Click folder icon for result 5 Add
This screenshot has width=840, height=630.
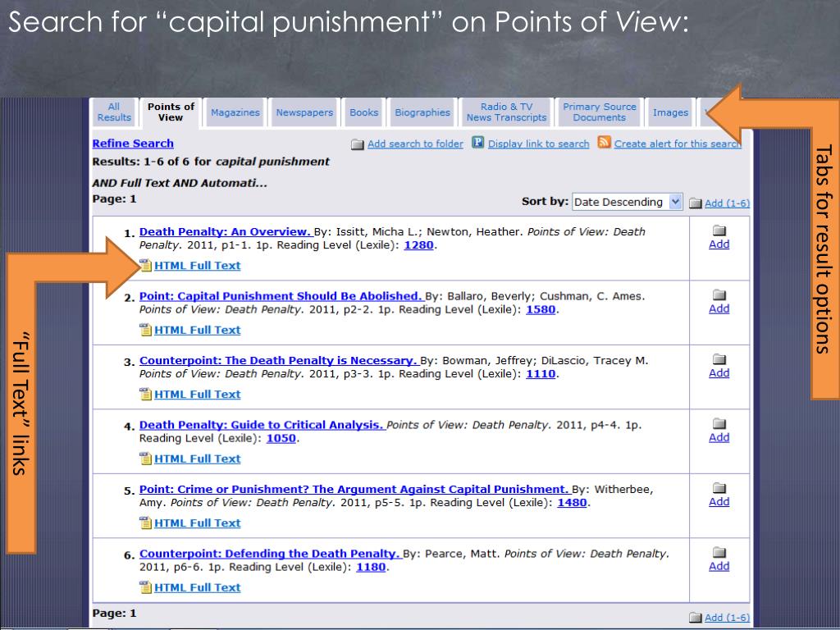click(719, 487)
